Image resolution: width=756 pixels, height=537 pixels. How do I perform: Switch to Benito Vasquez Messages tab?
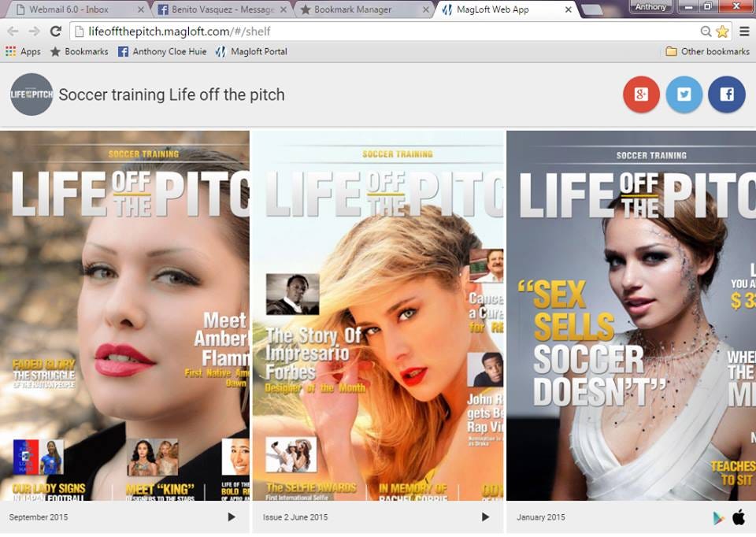pos(223,9)
